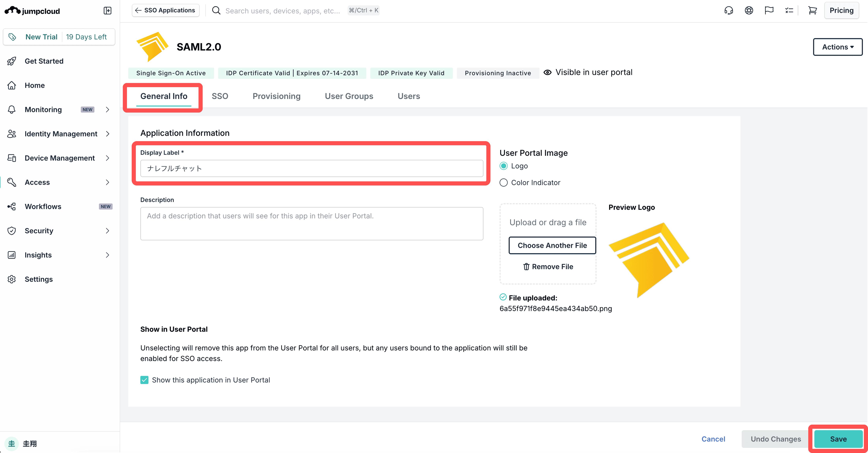Click the IDP Private Key Valid badge
The height and width of the screenshot is (453, 868).
(411, 73)
